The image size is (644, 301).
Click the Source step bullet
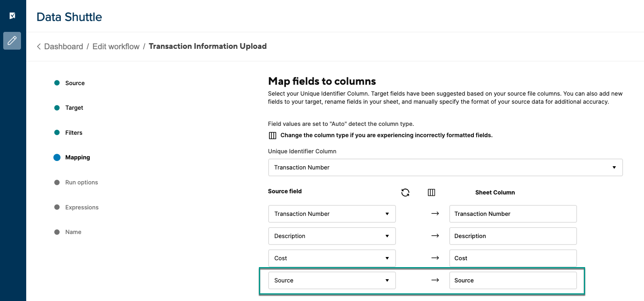click(x=57, y=83)
